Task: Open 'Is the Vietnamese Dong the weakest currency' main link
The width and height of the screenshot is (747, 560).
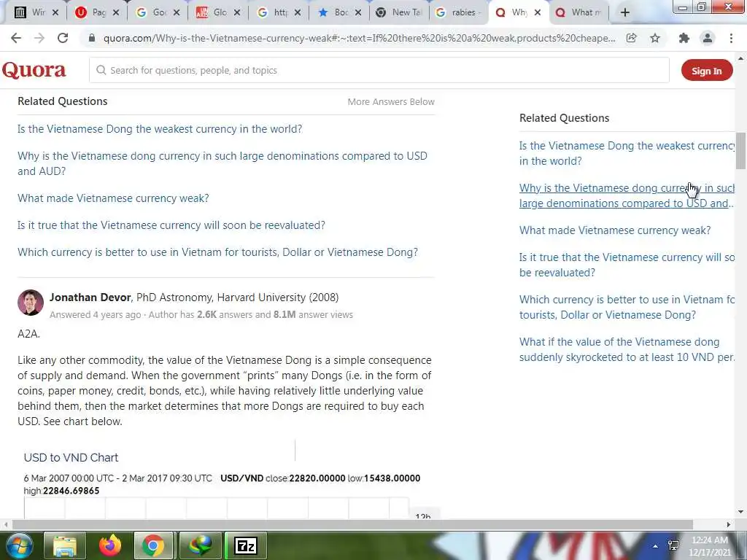Action: tap(160, 129)
